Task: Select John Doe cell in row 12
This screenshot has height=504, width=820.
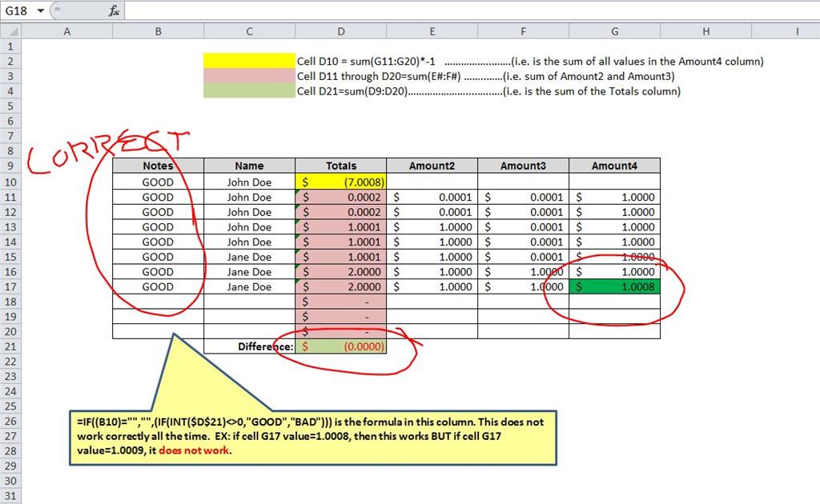Action: 250,212
